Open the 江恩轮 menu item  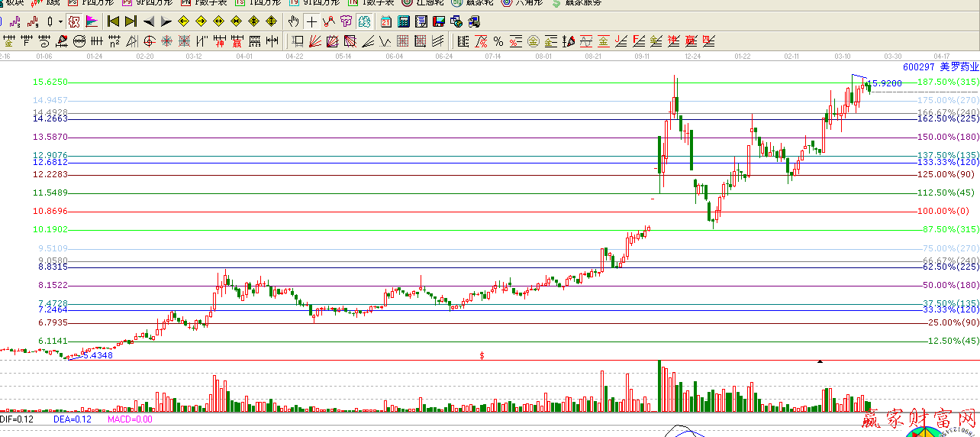[x=422, y=2]
